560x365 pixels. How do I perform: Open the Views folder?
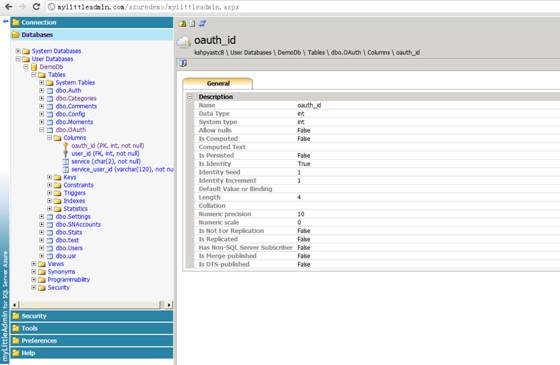click(56, 264)
